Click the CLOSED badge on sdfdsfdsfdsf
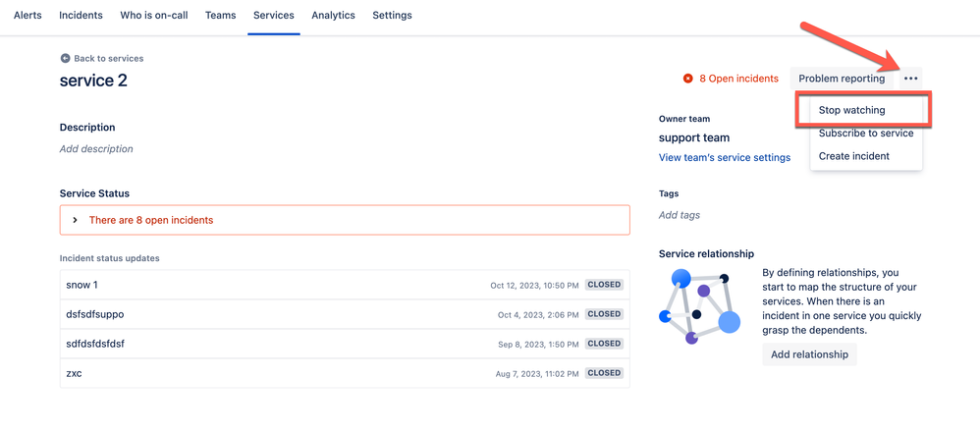 click(x=604, y=344)
